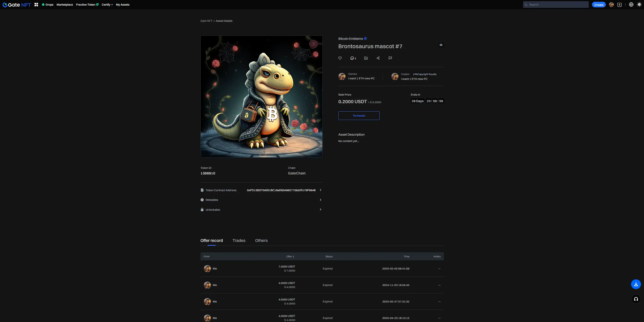This screenshot has height=322, width=644.
Task: Sort offers by Offer column arrows
Action: (x=293, y=257)
